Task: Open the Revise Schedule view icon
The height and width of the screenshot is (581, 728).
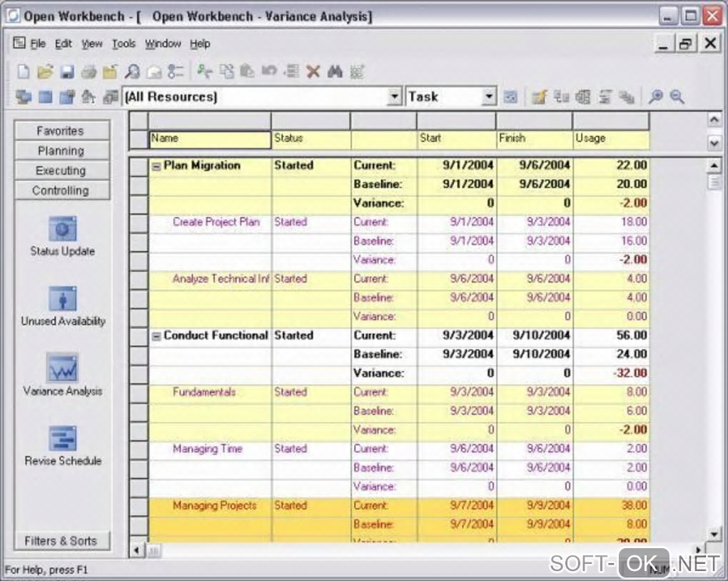Action: point(62,438)
